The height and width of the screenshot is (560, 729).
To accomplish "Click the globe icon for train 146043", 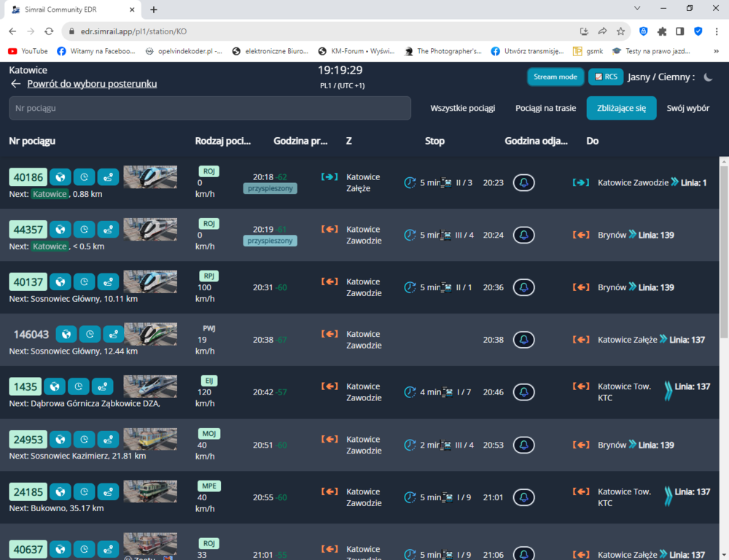I will [66, 335].
